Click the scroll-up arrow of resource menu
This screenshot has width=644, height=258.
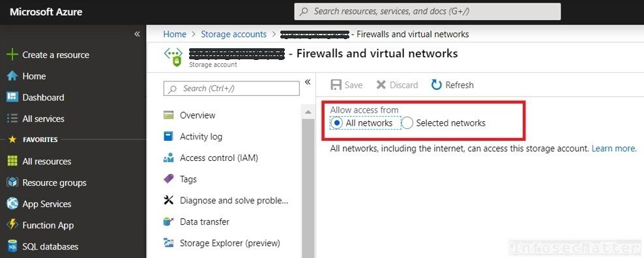(307, 112)
